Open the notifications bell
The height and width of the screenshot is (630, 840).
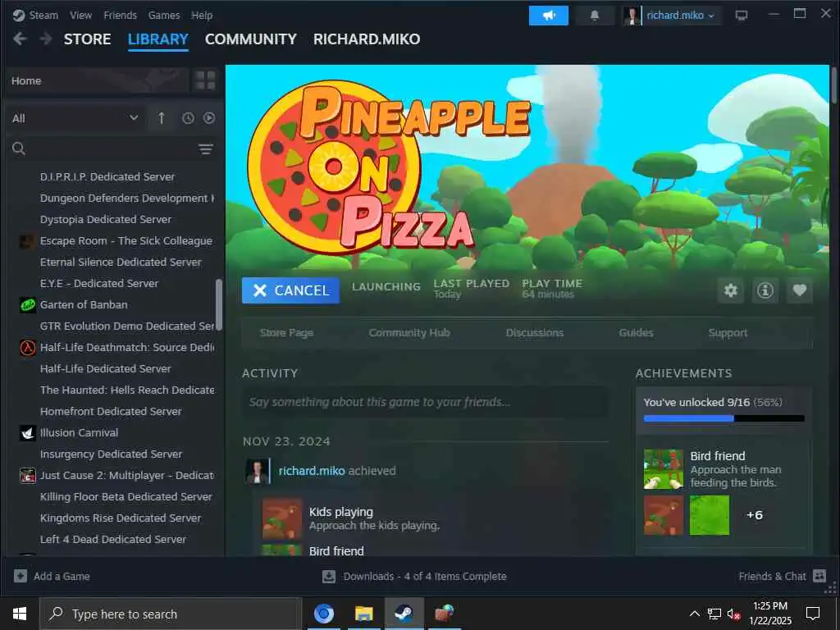click(594, 16)
